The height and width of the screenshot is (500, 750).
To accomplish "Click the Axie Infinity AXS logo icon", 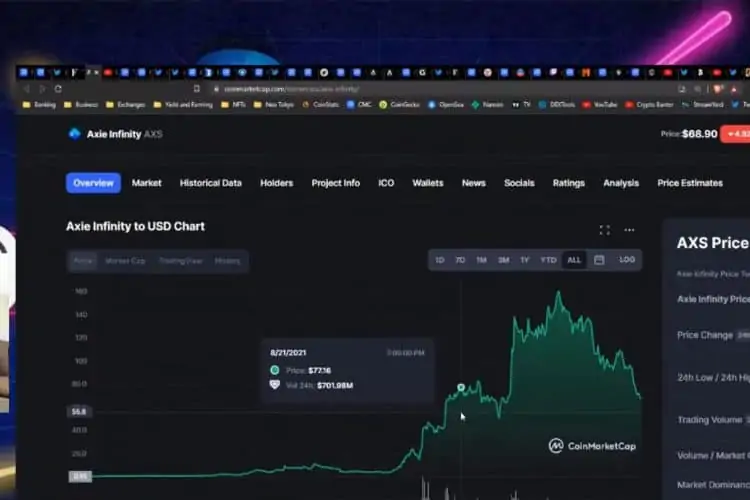I will (74, 134).
